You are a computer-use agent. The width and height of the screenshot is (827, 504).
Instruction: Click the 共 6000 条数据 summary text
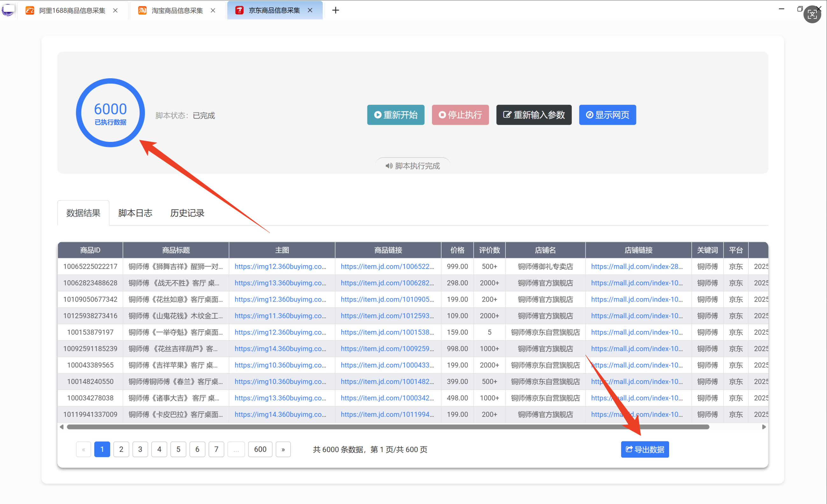[370, 449]
